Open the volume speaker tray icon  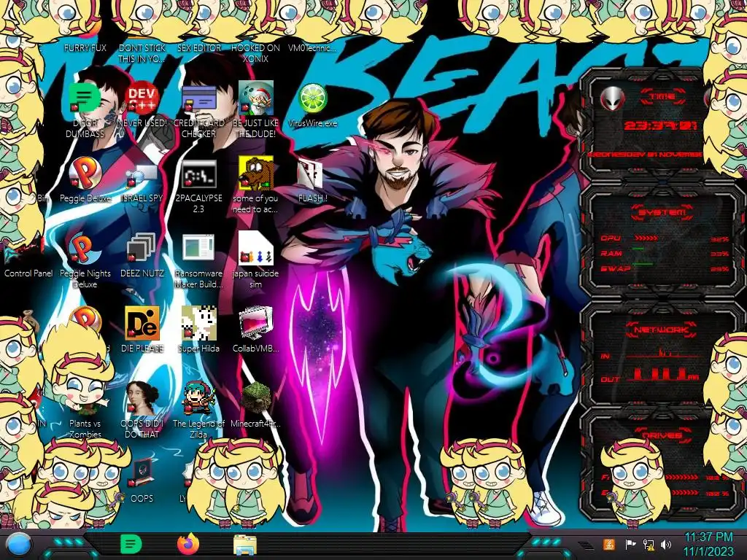coord(666,544)
